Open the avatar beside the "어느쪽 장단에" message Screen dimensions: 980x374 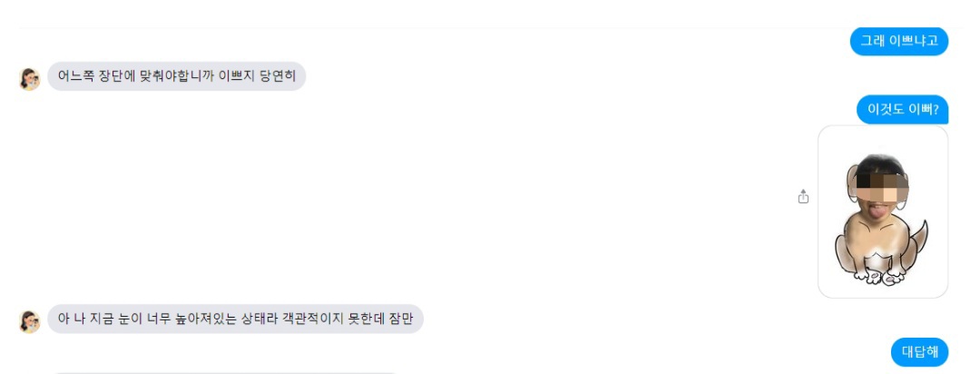[30, 78]
